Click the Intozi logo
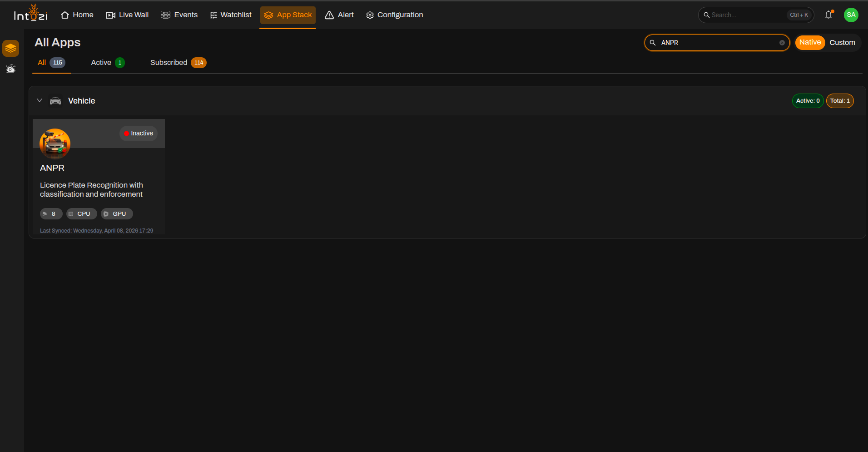 pos(30,14)
